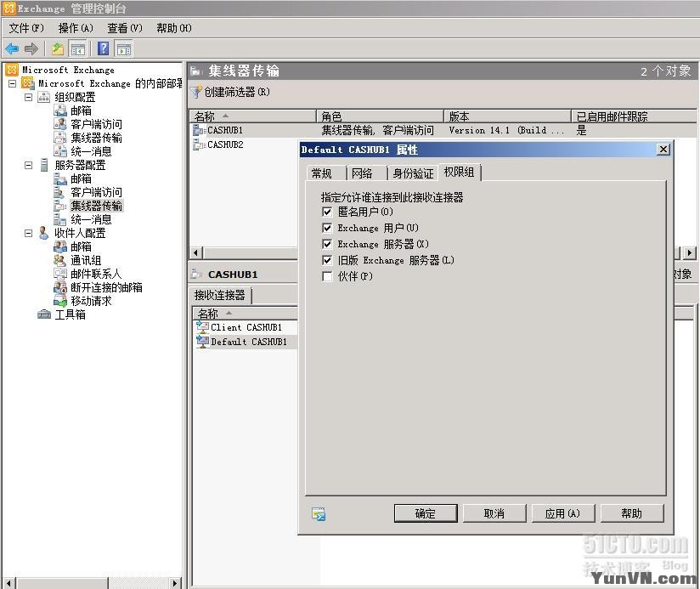Uncheck the Exchange 服务器(X) checkbox
Image resolution: width=700 pixels, height=589 pixels.
click(x=327, y=244)
